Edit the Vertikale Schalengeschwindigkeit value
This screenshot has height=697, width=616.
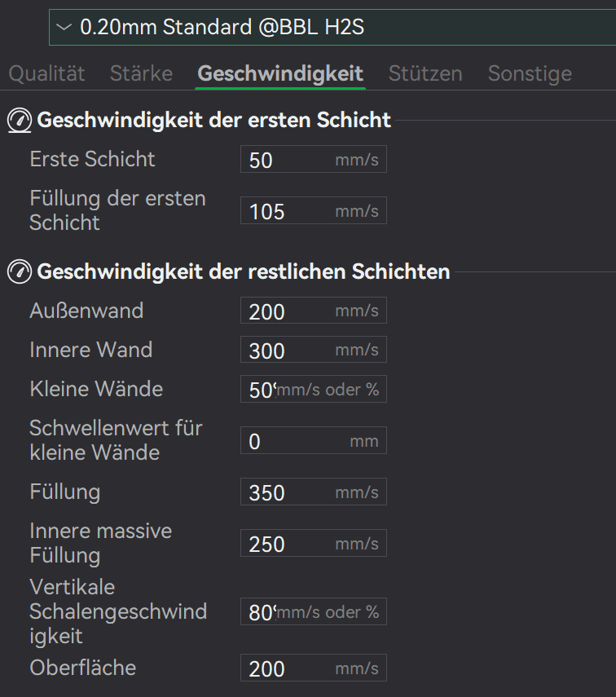pos(261,611)
